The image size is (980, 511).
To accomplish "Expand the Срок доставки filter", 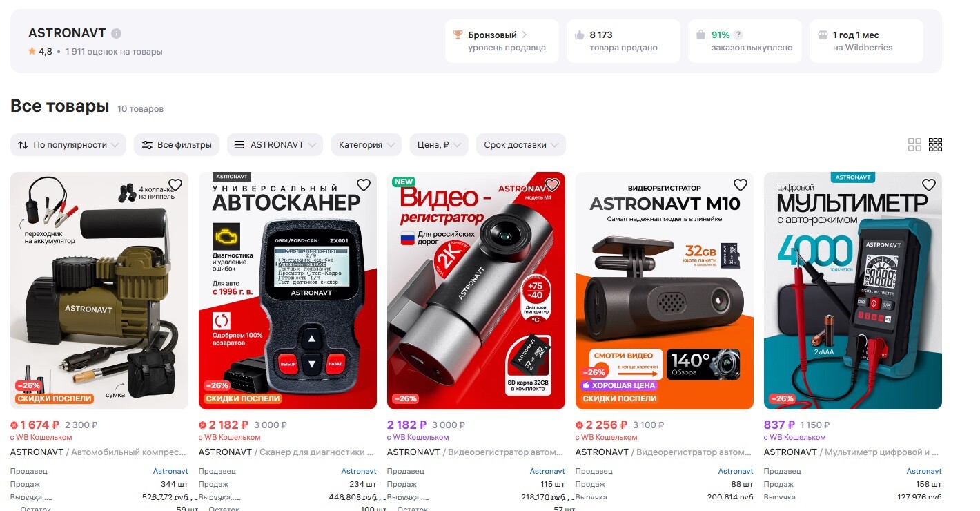I will 520,145.
